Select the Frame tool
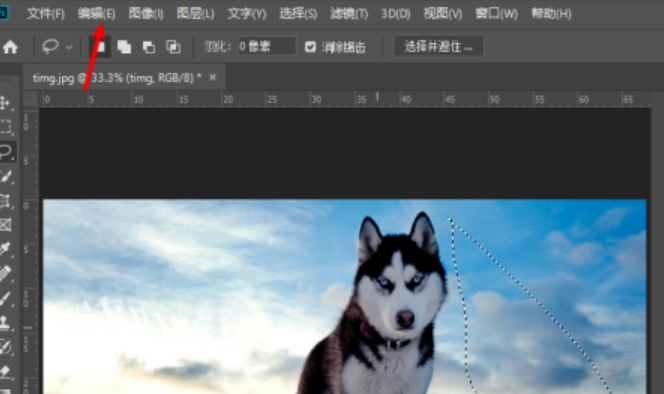 click(6, 225)
